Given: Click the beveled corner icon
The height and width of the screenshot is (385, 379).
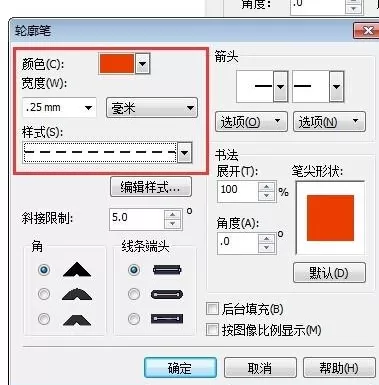Looking at the screenshot, I should tap(77, 319).
